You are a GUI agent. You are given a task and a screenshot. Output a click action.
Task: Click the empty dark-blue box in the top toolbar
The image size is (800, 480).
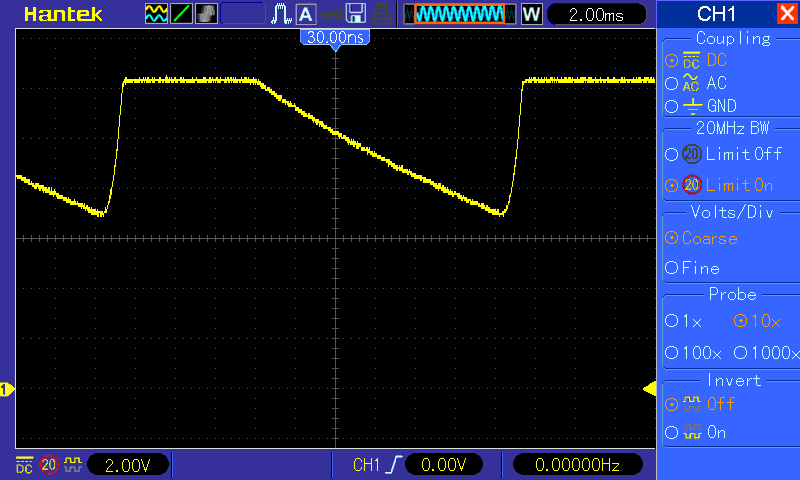[x=243, y=14]
